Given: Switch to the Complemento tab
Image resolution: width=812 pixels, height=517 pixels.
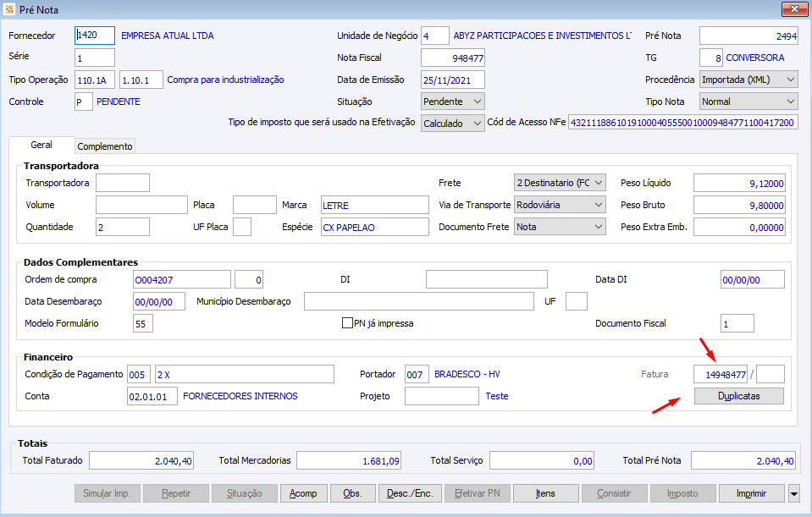Looking at the screenshot, I should [x=105, y=146].
